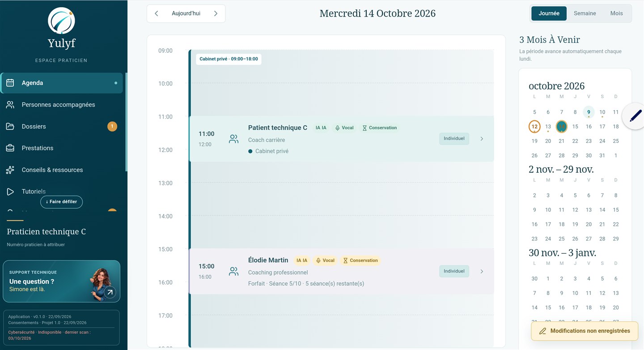Click Individuel badge on Patient technique C

pyautogui.click(x=454, y=139)
